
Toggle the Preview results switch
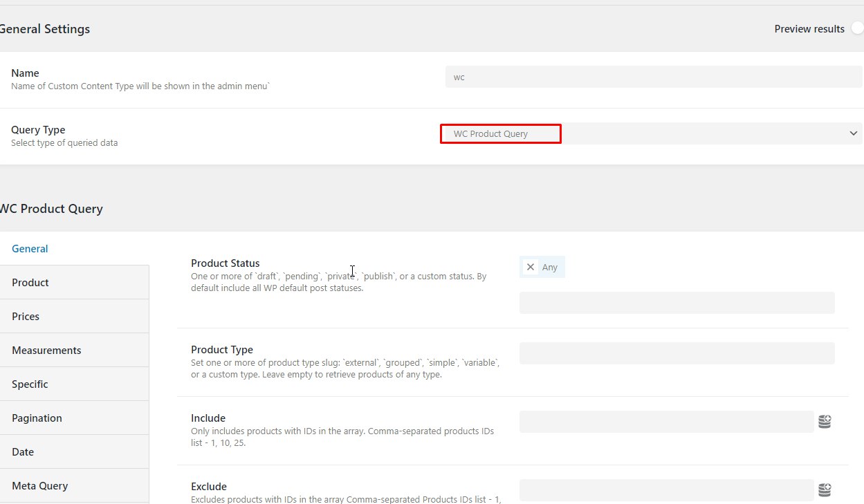(x=858, y=29)
